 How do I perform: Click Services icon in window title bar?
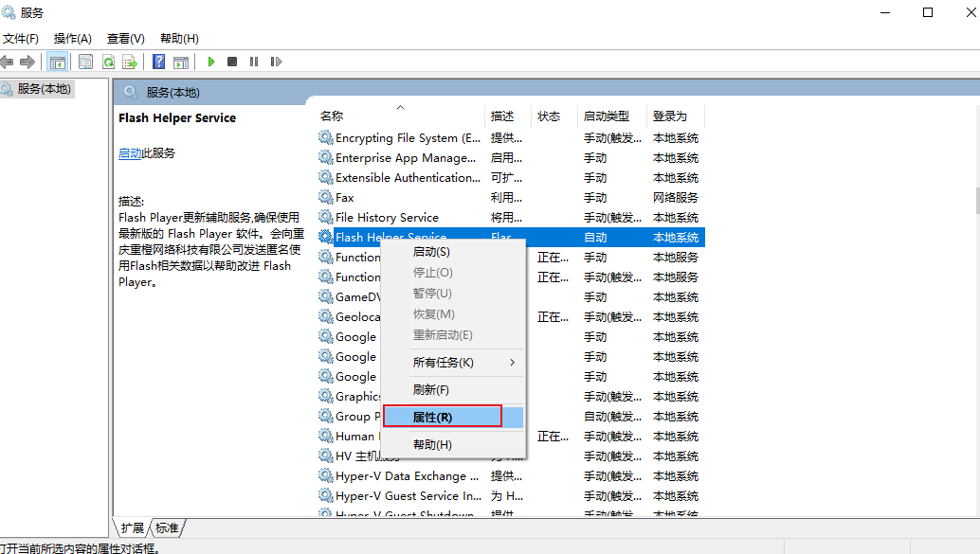[x=9, y=12]
